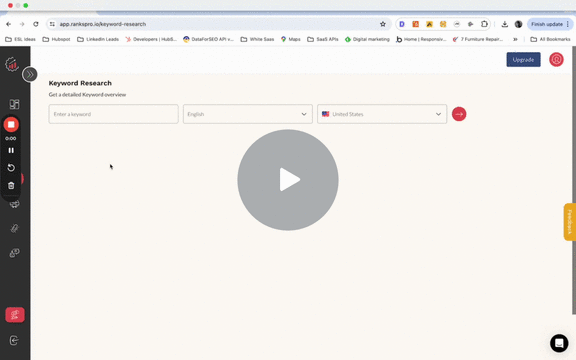This screenshot has width=576, height=360.
Task: Go back with browser back arrow
Action: click(8, 24)
